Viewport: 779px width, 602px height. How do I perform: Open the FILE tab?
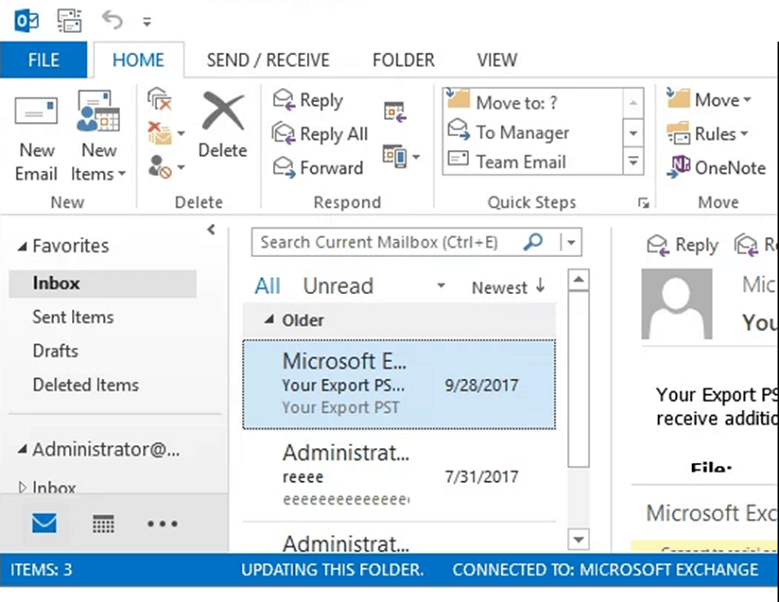pyautogui.click(x=43, y=60)
